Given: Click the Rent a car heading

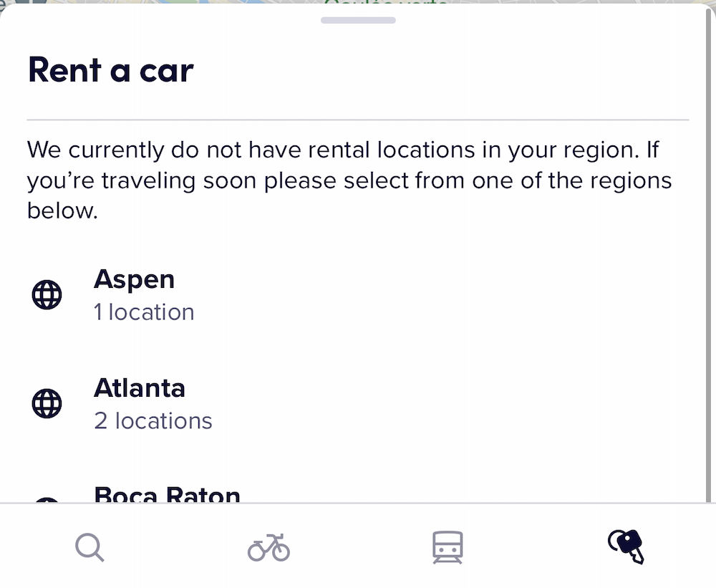Looking at the screenshot, I should pos(110,69).
